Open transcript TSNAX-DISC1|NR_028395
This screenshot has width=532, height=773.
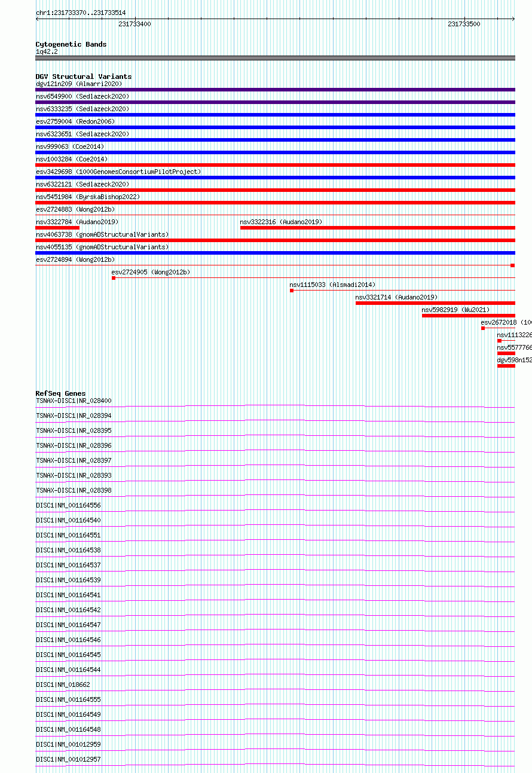[74, 430]
